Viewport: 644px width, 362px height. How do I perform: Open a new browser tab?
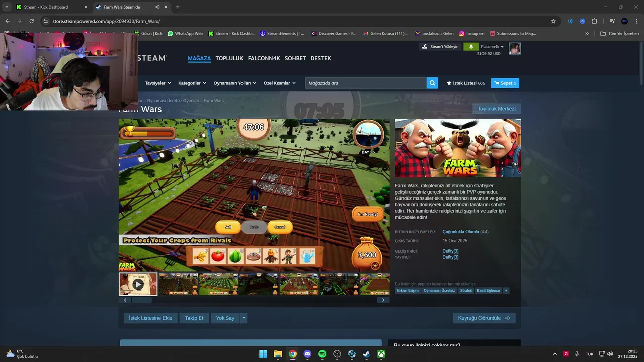point(178,7)
